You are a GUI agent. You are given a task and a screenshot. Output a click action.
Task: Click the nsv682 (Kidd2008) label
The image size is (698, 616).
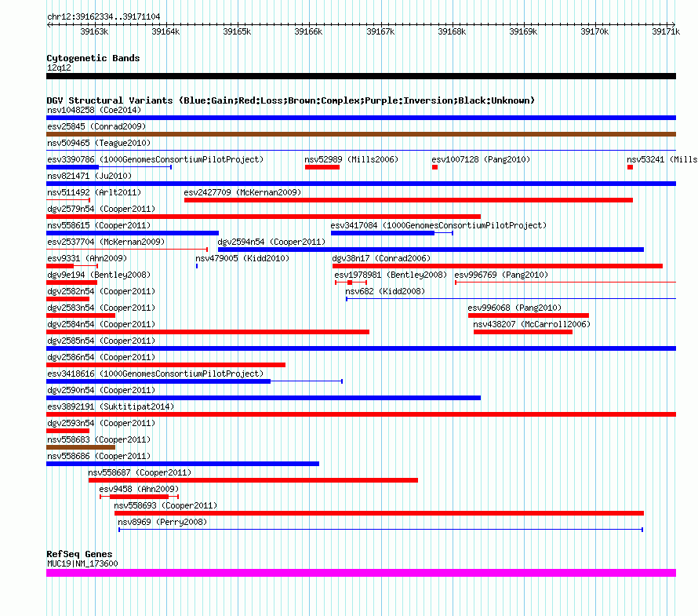tap(385, 291)
